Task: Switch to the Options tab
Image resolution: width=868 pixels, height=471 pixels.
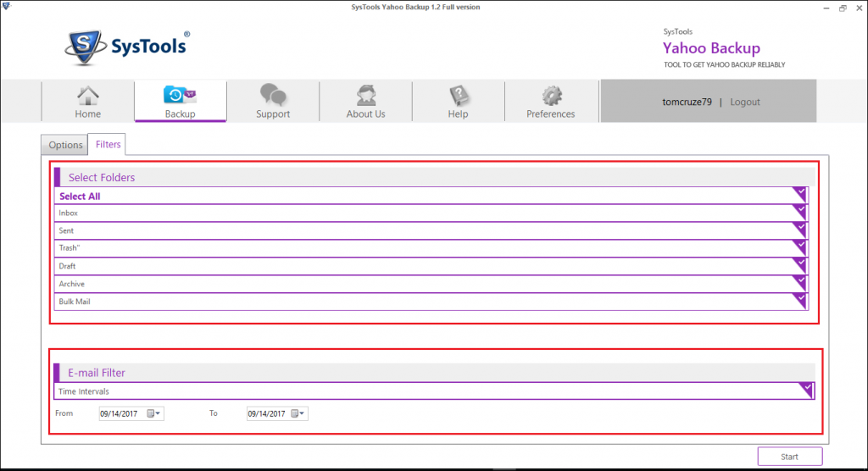Action: tap(65, 145)
